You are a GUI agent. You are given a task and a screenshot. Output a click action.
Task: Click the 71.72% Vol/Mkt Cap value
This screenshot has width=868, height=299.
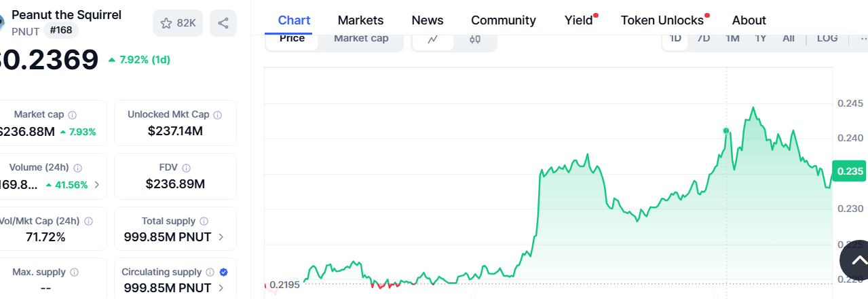pyautogui.click(x=45, y=237)
